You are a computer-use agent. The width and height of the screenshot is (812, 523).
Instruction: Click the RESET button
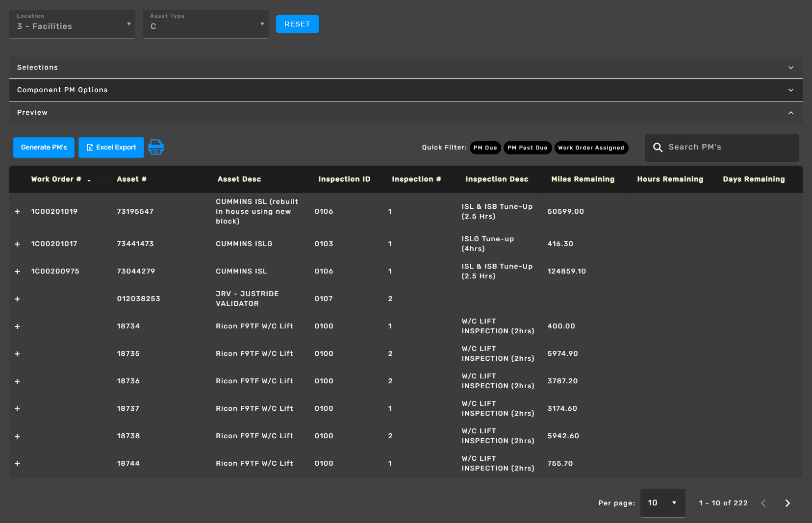pyautogui.click(x=297, y=24)
